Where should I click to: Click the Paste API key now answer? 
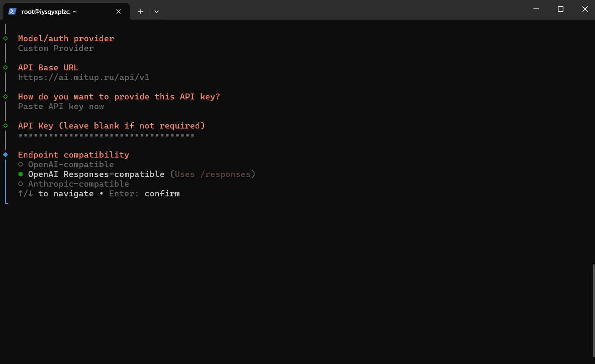(61, 106)
